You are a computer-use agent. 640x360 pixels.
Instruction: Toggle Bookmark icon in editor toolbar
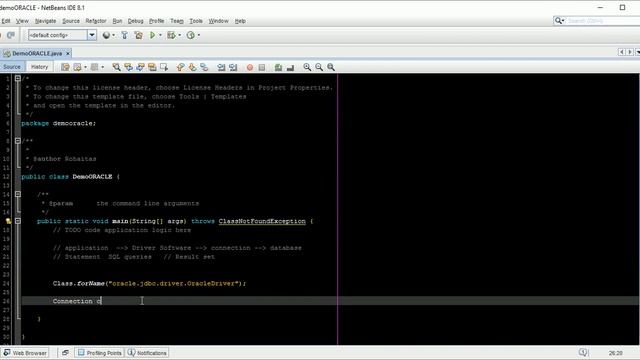coord(204,67)
